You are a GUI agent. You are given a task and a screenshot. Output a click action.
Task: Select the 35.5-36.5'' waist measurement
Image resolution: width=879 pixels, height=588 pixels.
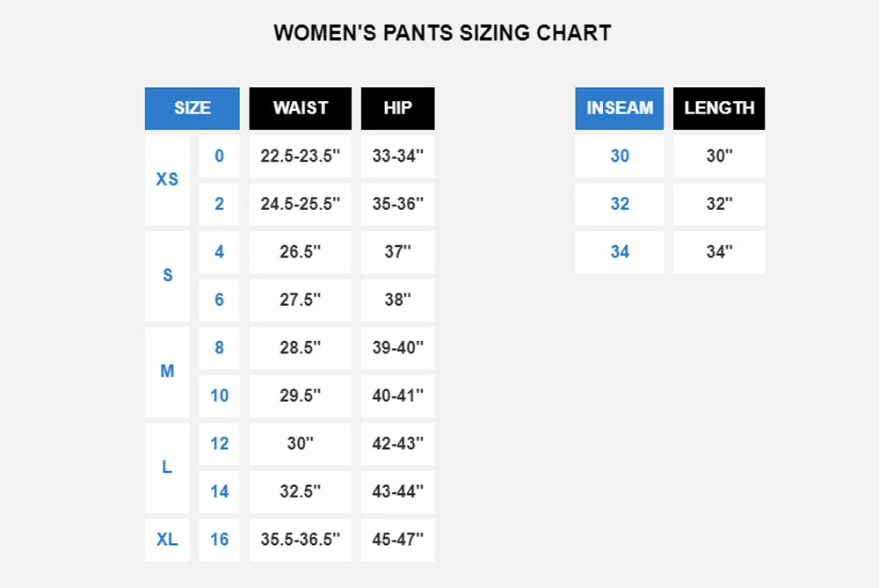[300, 540]
